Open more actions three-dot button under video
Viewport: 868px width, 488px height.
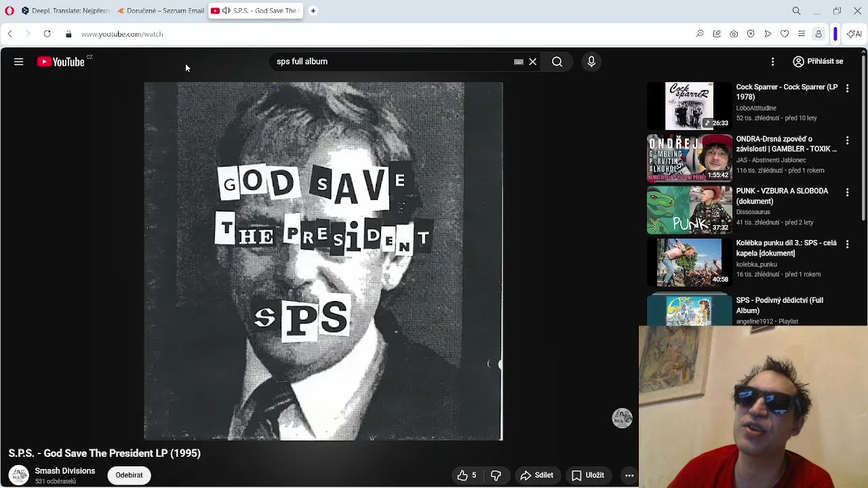tap(629, 475)
